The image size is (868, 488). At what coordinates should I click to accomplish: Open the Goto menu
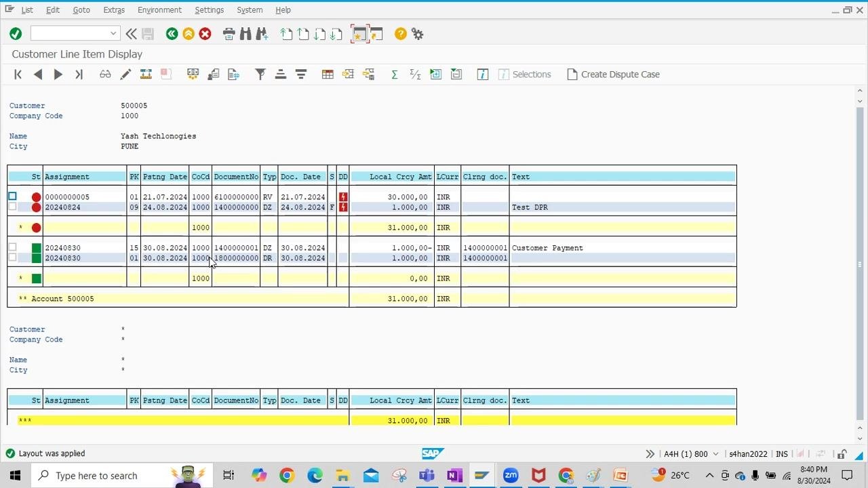point(81,10)
